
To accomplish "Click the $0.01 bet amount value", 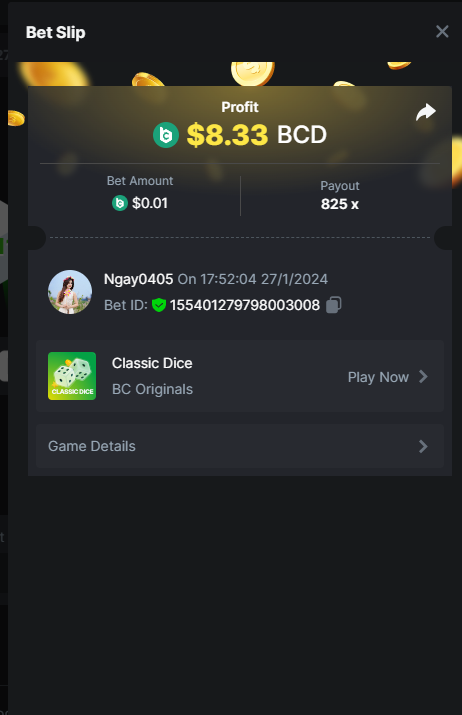I will click(150, 203).
